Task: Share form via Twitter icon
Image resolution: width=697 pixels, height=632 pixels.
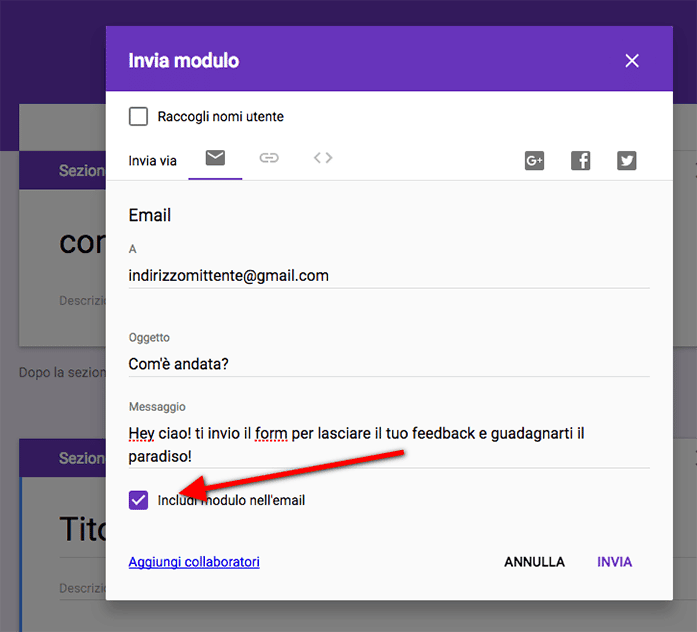Action: pos(626,160)
